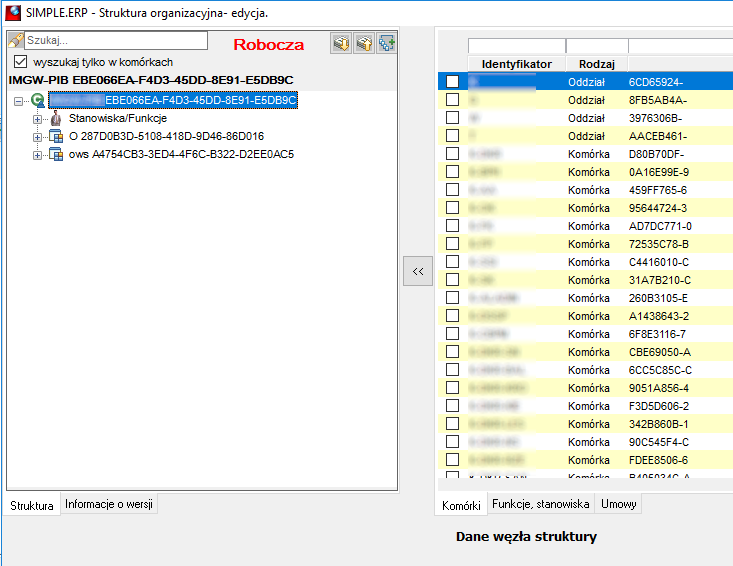733x566 pixels.
Task: Check the box in row 260B3105-E
Action: [x=453, y=297]
